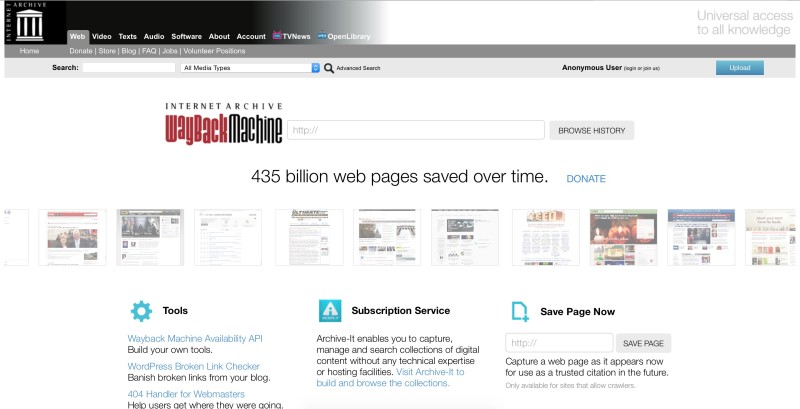This screenshot has width=800, height=409.
Task: Open thumbnail showing two people in photo
Action: [x=72, y=237]
